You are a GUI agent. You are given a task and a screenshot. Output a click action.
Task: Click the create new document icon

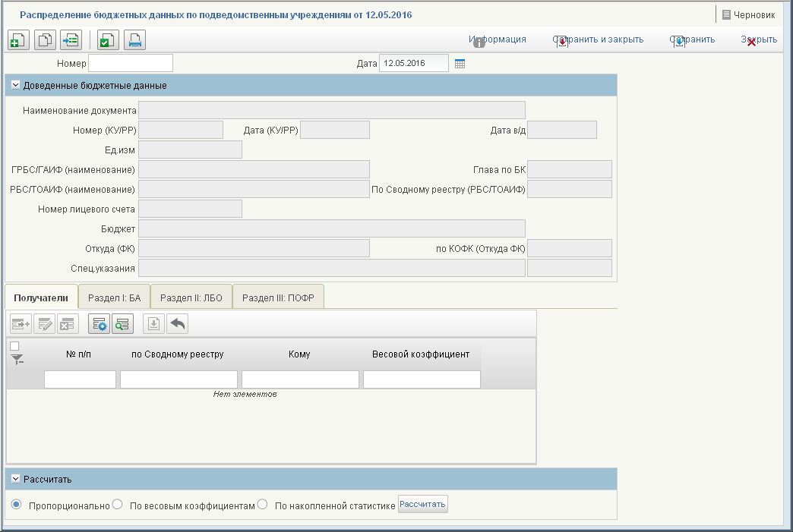(19, 40)
